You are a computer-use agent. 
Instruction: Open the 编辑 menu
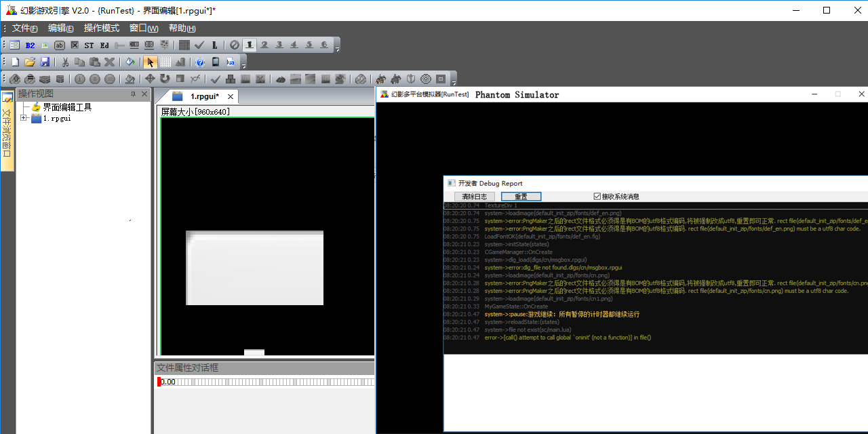click(60, 28)
